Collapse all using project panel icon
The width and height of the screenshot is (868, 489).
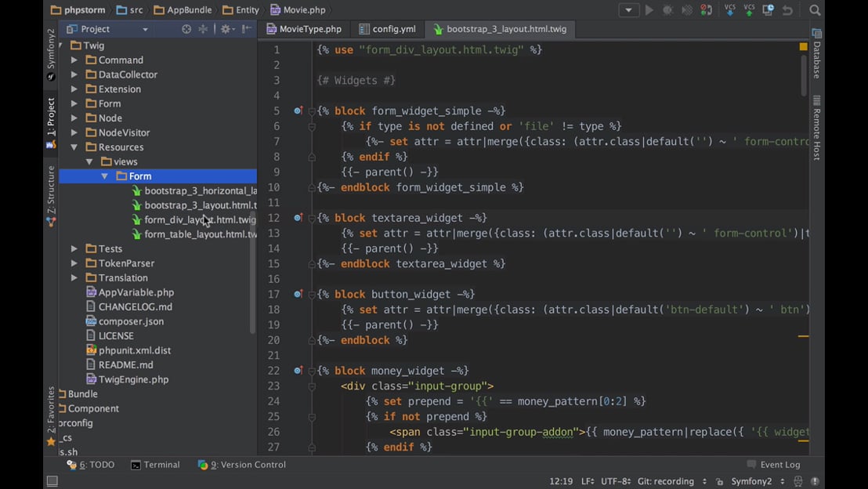point(203,29)
